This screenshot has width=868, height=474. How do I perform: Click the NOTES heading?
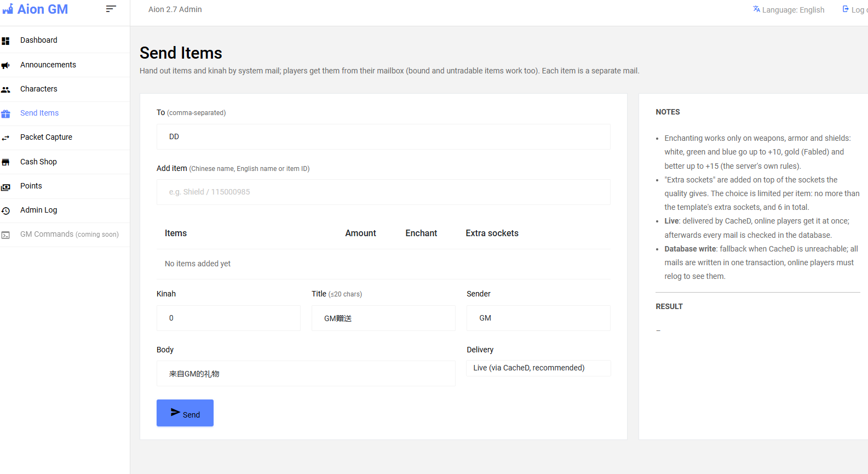coord(668,112)
